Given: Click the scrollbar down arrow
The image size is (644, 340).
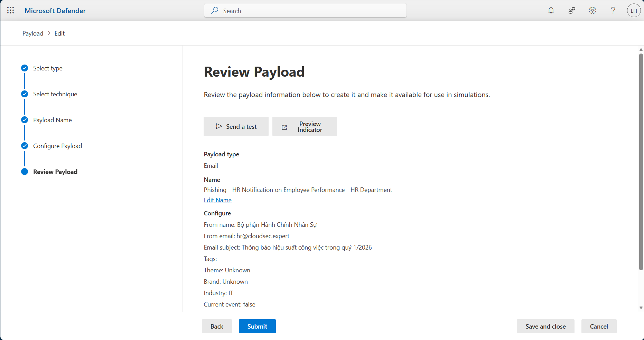Looking at the screenshot, I should coord(641,308).
